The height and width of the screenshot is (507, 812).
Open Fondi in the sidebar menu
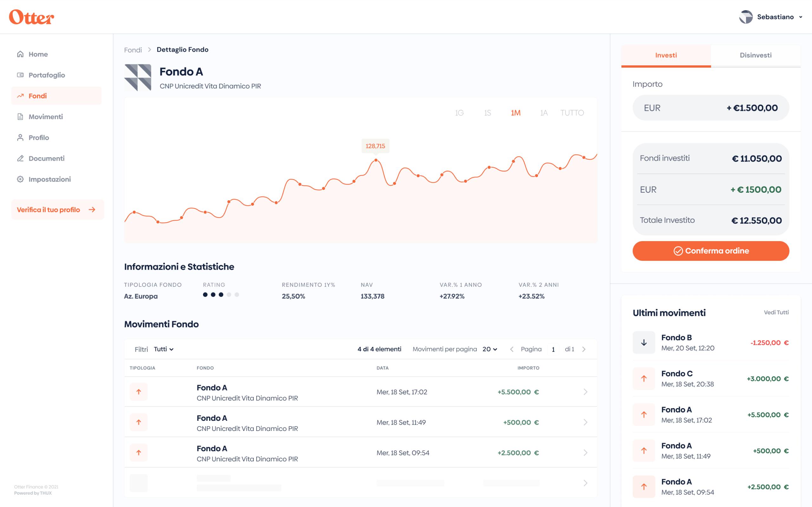click(x=37, y=96)
